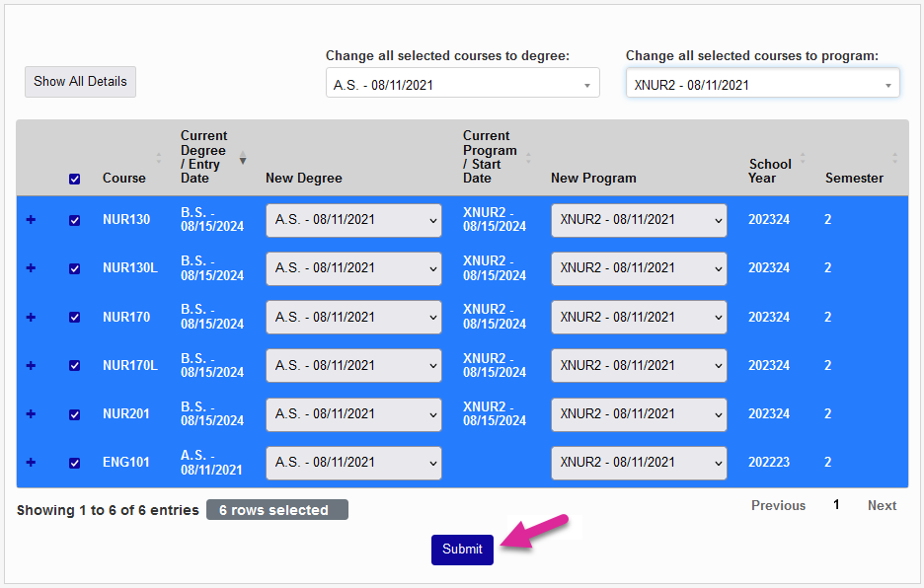Expand details for the NUR170L row
Screen dimensions: 924x588
[30, 365]
